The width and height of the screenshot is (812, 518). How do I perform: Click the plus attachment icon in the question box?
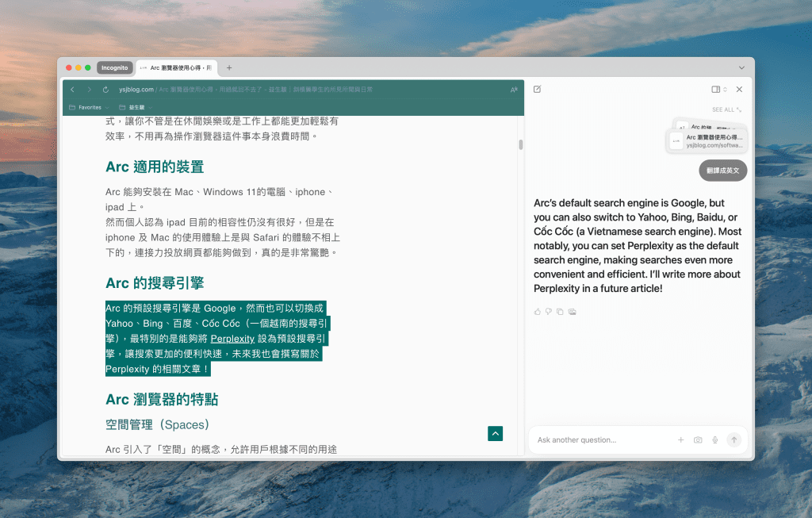coord(680,440)
